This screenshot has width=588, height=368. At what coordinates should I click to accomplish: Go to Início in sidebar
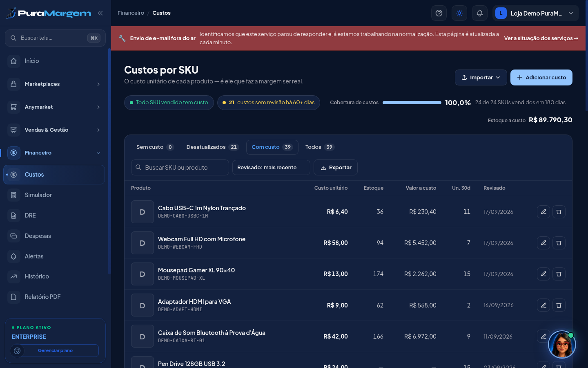tap(55, 61)
